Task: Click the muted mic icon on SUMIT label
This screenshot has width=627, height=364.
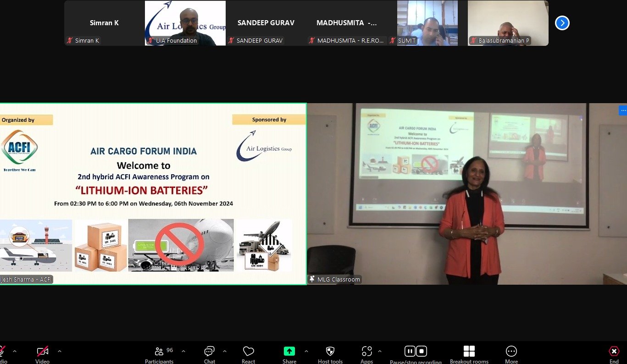Action: [x=393, y=40]
